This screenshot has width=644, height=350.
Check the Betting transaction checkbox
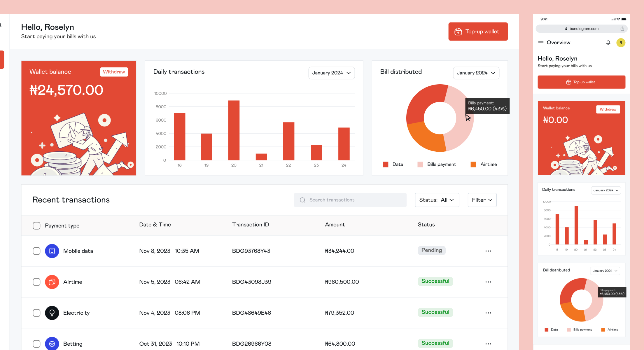pyautogui.click(x=36, y=344)
